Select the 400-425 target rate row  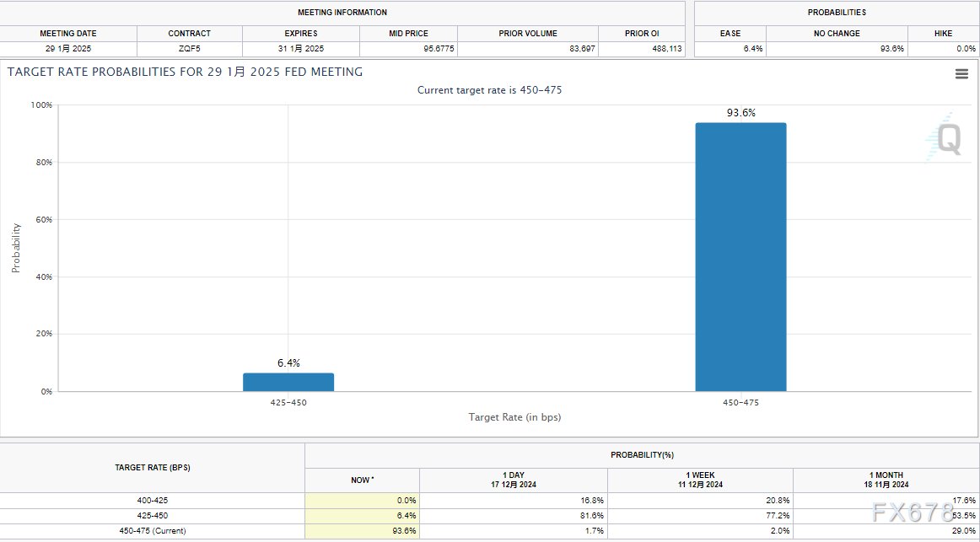click(x=152, y=501)
